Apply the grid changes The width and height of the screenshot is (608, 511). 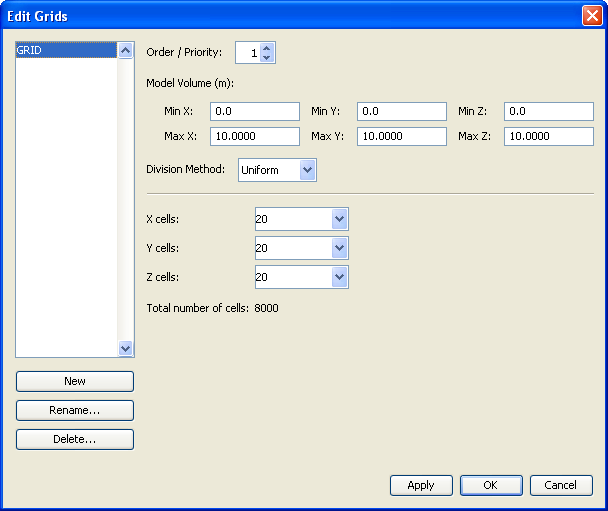click(x=421, y=485)
